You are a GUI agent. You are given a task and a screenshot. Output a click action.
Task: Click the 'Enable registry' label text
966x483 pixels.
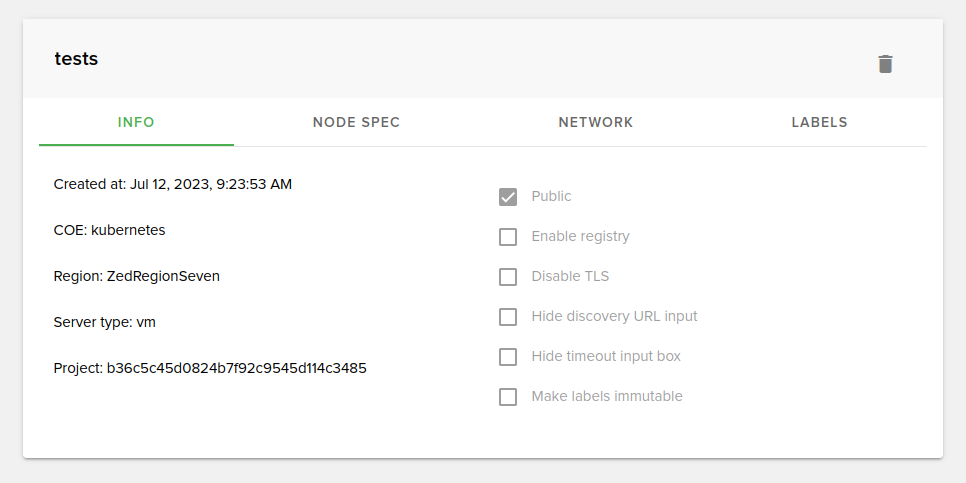[x=580, y=236]
